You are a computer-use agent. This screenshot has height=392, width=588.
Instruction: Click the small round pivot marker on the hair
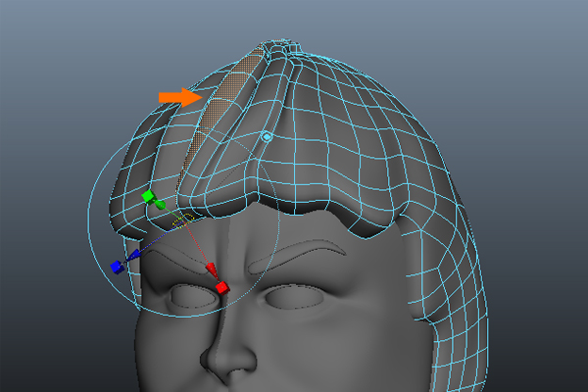point(267,137)
